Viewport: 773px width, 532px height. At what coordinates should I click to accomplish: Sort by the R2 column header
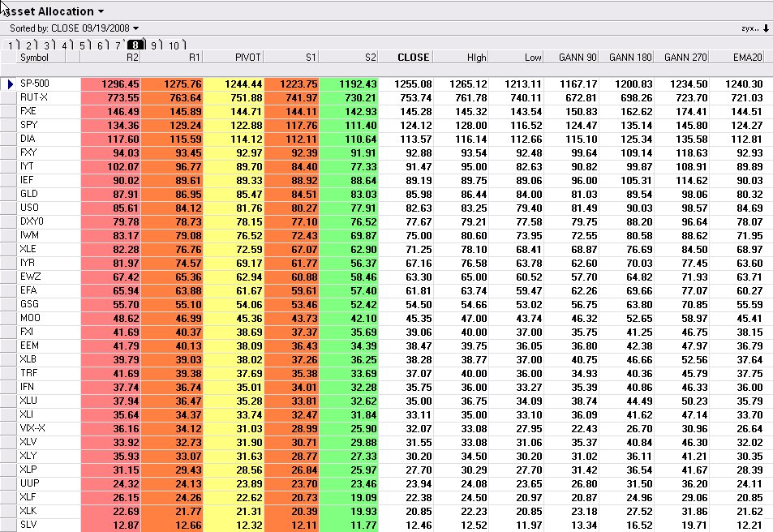110,58
